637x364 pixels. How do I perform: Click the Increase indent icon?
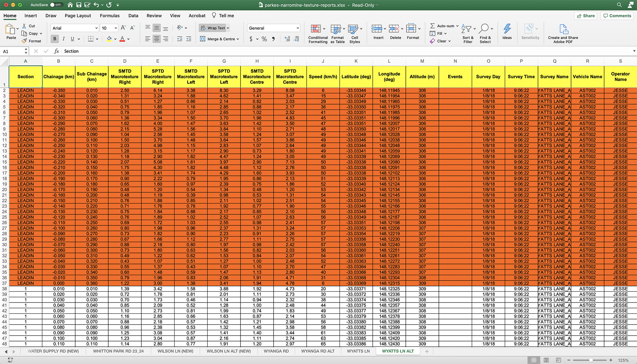tap(189, 39)
